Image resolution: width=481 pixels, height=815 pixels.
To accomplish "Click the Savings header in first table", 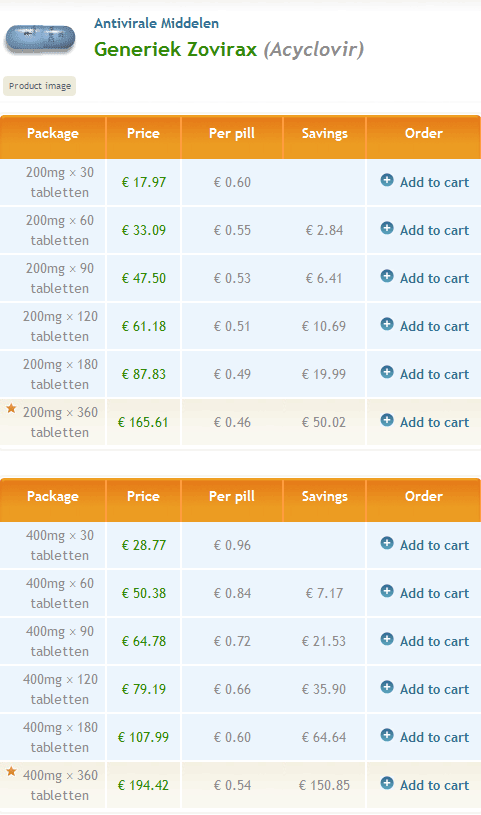I will (324, 134).
